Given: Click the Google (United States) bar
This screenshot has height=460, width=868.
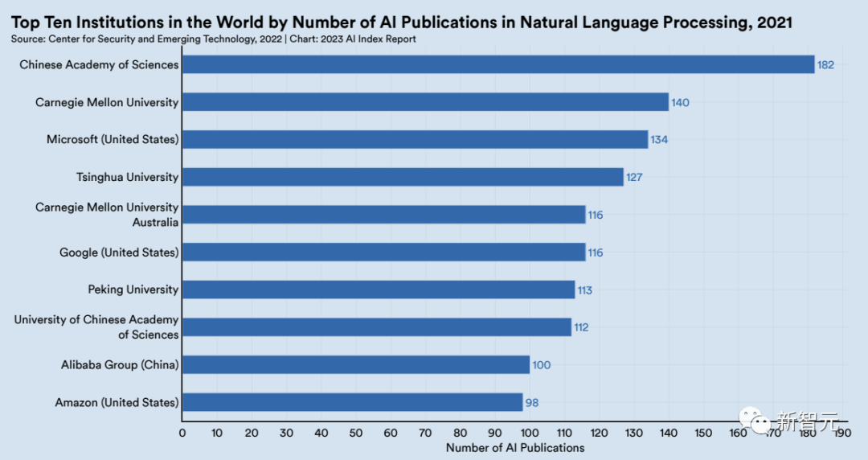Looking at the screenshot, I should point(384,253).
